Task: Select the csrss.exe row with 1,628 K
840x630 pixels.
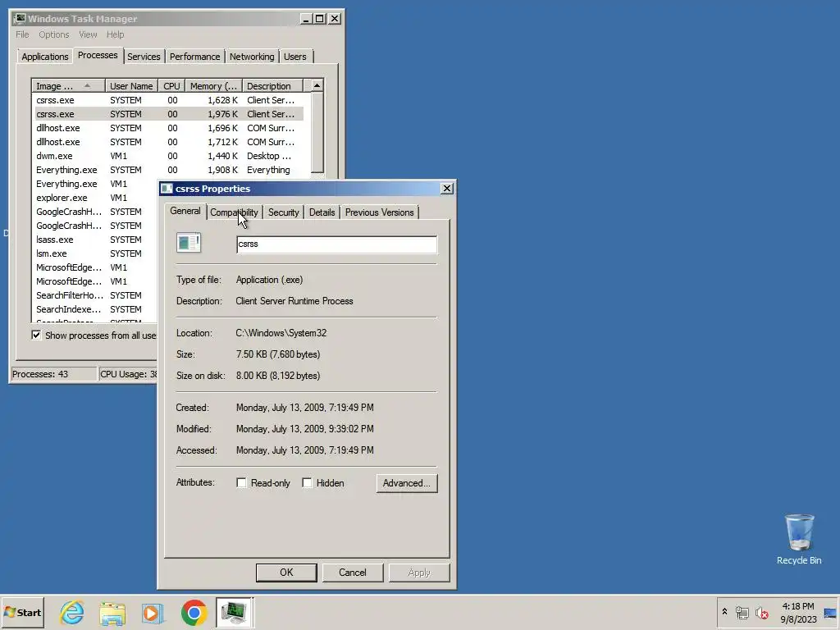Action: 168,100
